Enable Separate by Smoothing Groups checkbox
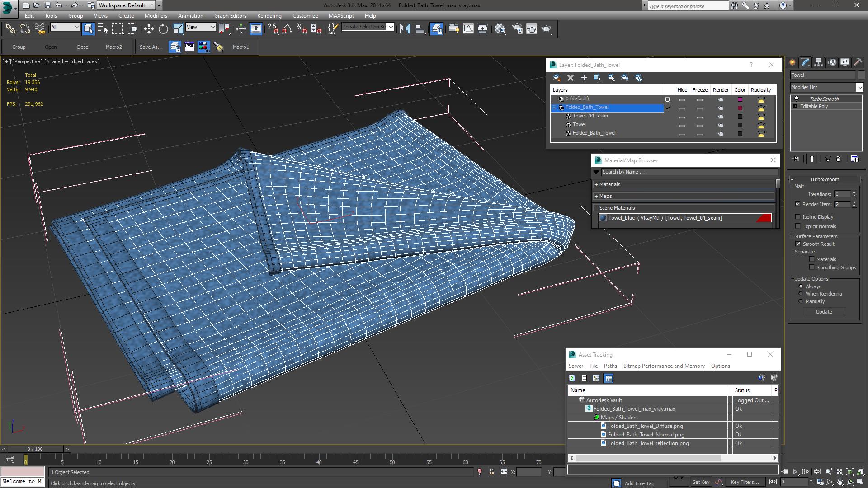This screenshot has height=488, width=868. [x=811, y=267]
